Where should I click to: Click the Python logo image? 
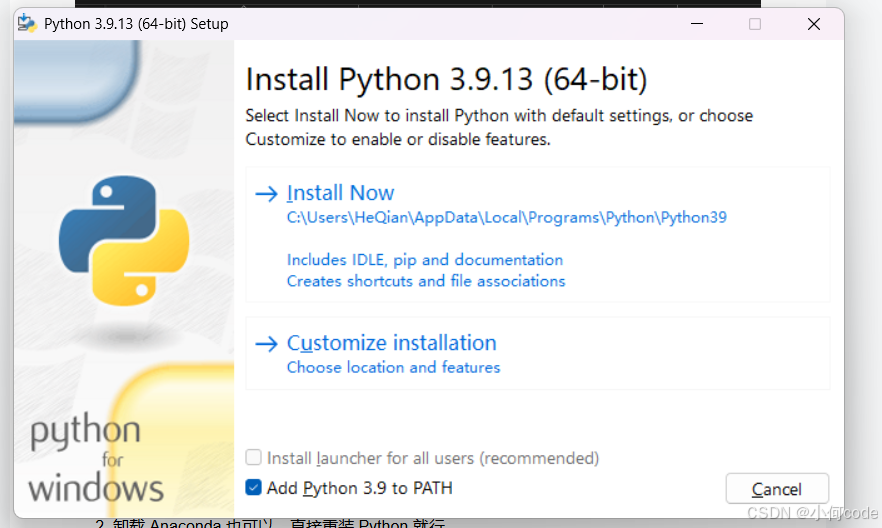point(124,241)
